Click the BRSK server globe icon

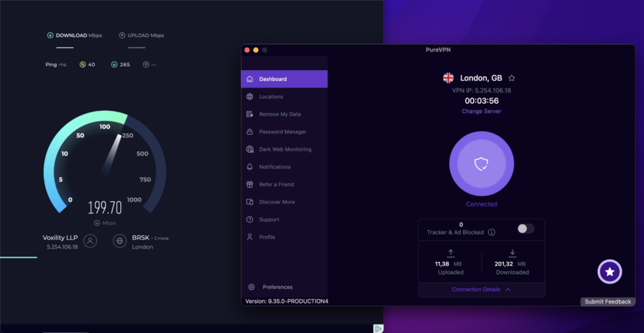(120, 241)
